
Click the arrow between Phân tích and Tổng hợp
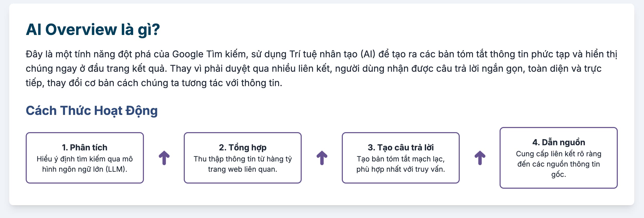(164, 158)
